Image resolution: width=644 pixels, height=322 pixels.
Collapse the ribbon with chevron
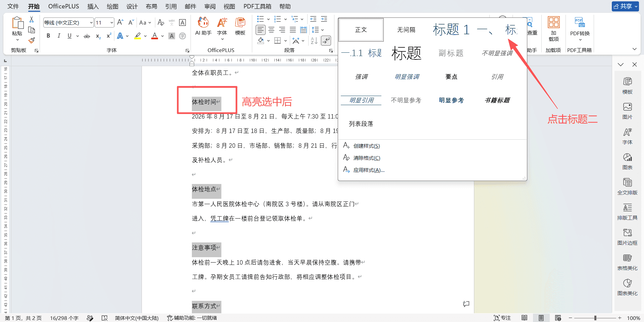634,49
